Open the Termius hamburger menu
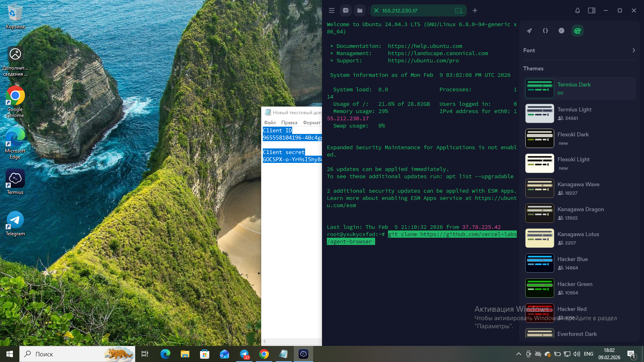This screenshot has height=362, width=644. [x=331, y=10]
